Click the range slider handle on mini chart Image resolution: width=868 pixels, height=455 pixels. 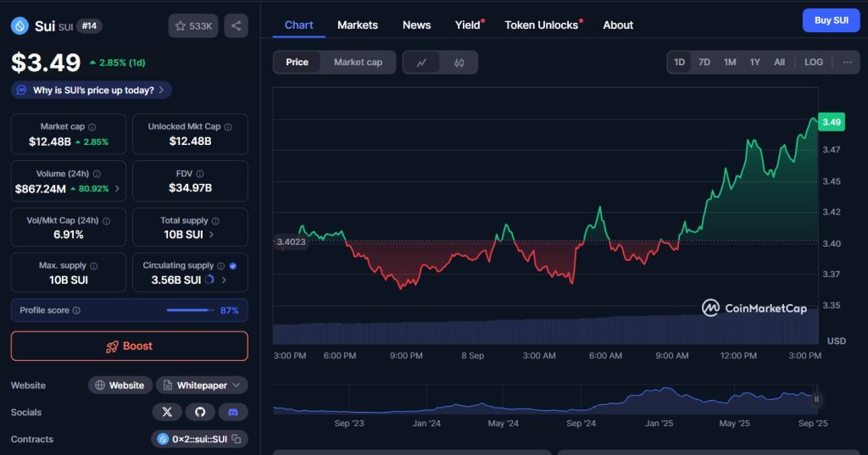click(816, 398)
